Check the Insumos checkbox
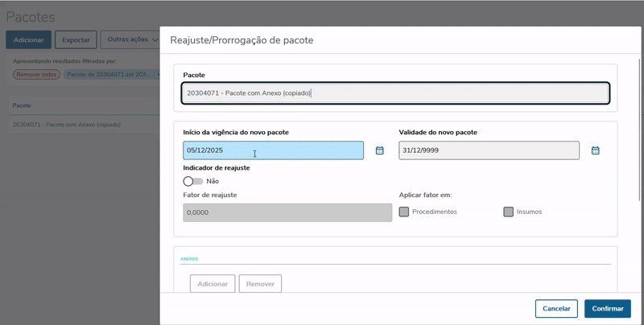The height and width of the screenshot is (325, 644). click(508, 212)
